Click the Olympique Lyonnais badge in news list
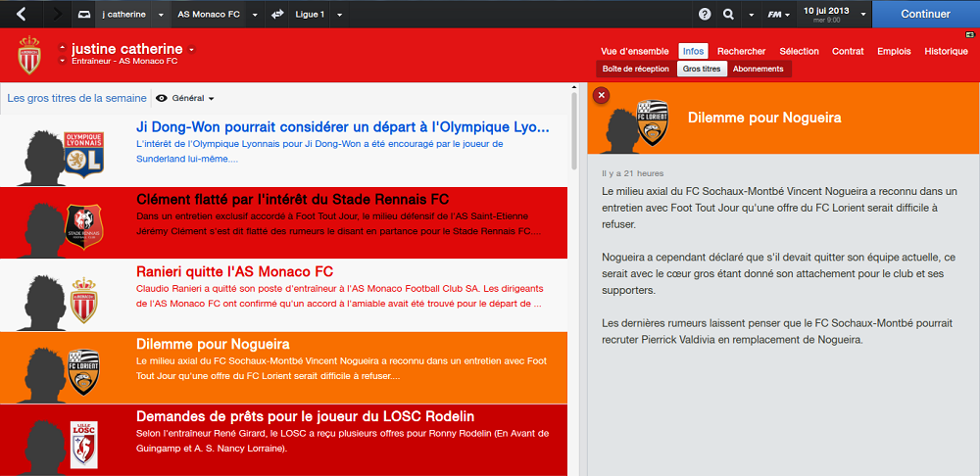The image size is (980, 476). point(83,155)
